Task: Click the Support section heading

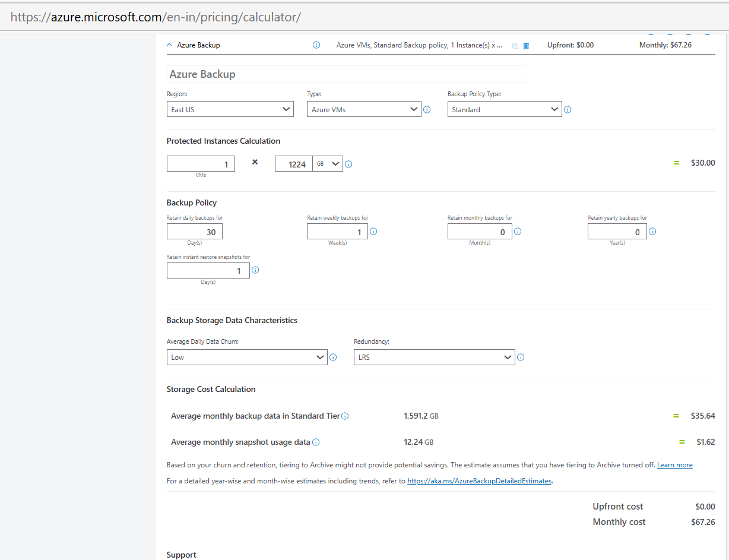Action: point(182,555)
